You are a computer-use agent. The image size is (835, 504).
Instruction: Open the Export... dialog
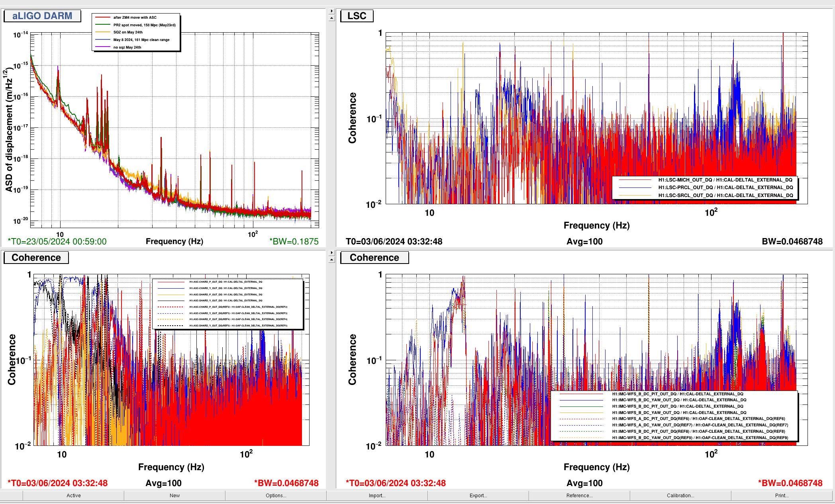[x=478, y=496]
